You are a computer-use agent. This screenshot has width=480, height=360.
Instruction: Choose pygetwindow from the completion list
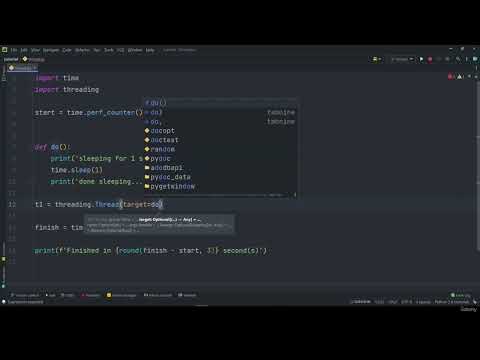pyautogui.click(x=220, y=186)
